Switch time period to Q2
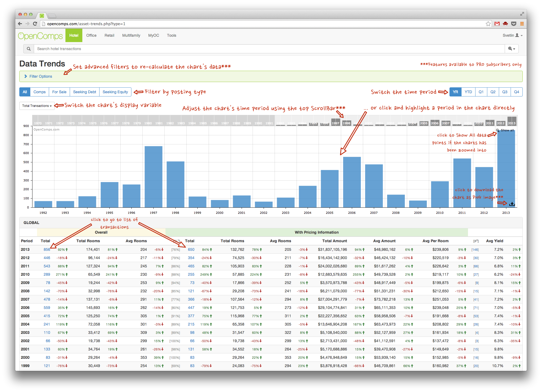This screenshot has height=392, width=542. coord(493,92)
